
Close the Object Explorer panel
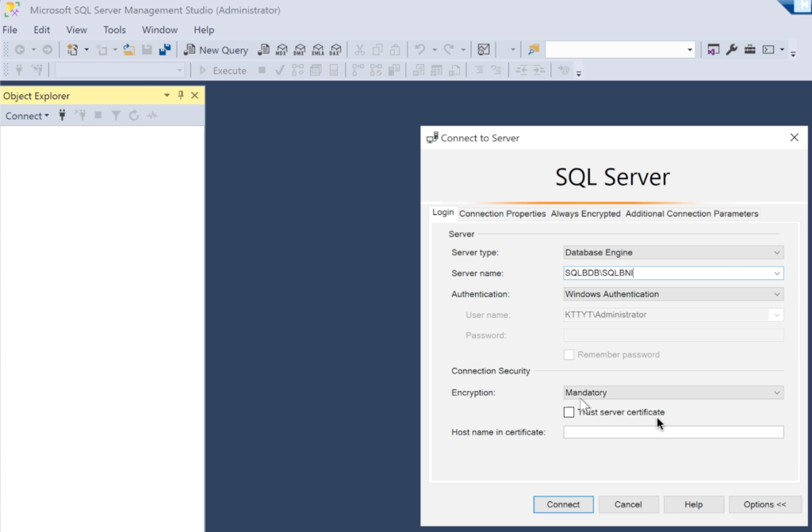(195, 95)
